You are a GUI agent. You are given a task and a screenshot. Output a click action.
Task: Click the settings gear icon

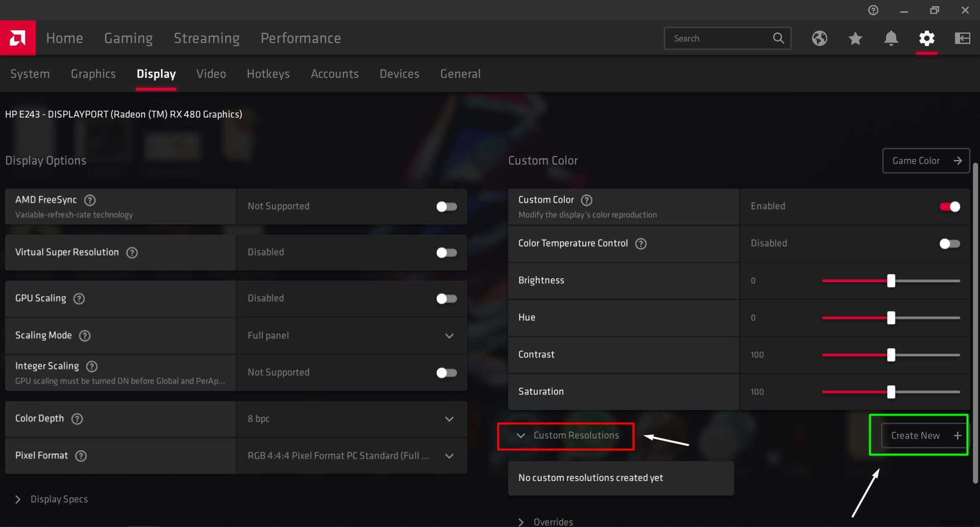(927, 38)
